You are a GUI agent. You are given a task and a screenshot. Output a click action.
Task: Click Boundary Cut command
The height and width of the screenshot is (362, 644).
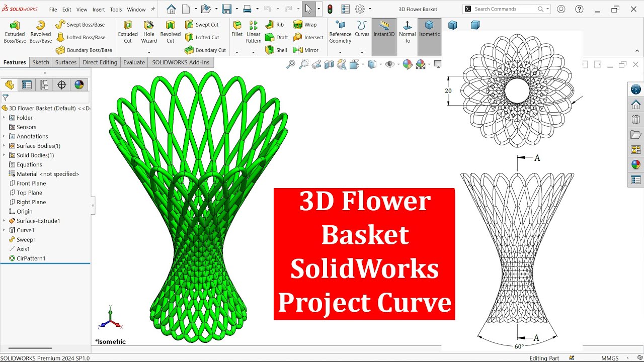(205, 50)
